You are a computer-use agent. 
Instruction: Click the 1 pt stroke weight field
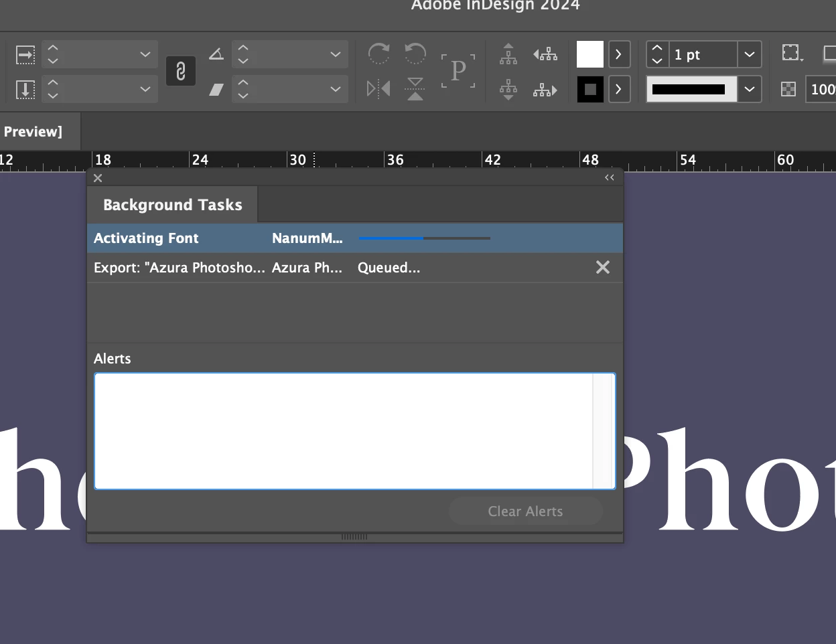[703, 54]
